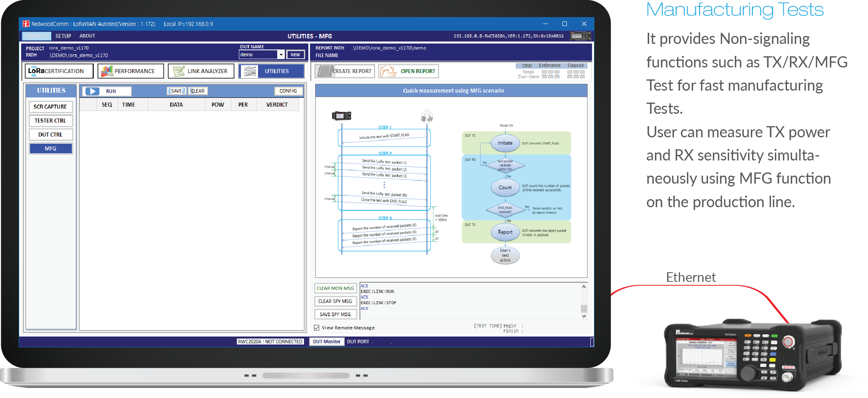Click CLEAR MON MSG button
The image size is (868, 398).
[x=336, y=288]
